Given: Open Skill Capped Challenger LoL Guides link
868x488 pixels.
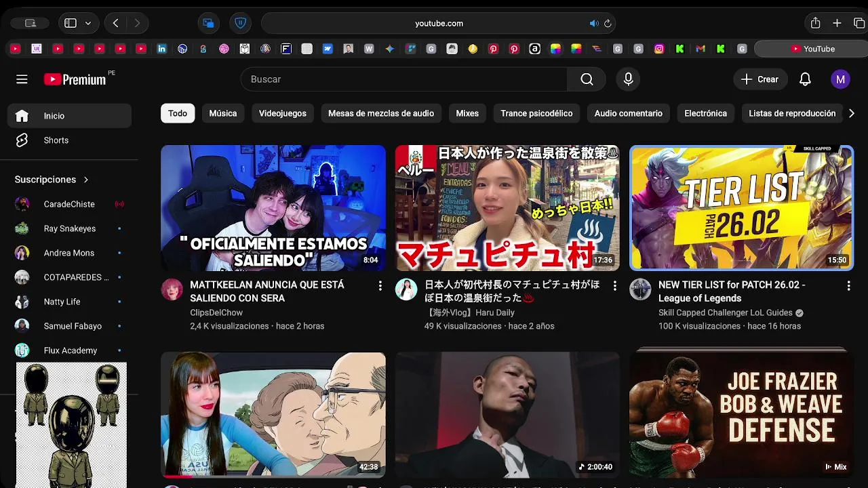Looking at the screenshot, I should (726, 312).
